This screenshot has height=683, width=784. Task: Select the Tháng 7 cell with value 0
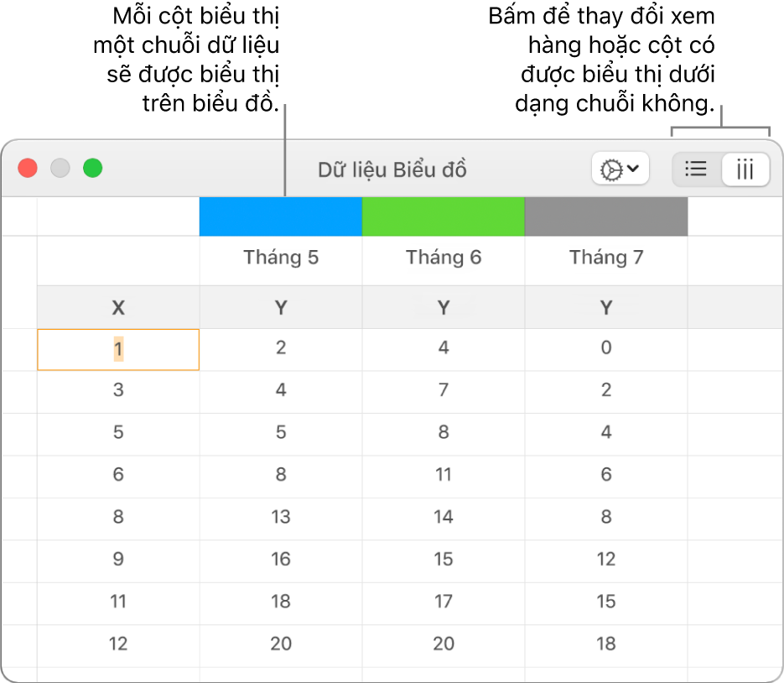click(x=606, y=347)
